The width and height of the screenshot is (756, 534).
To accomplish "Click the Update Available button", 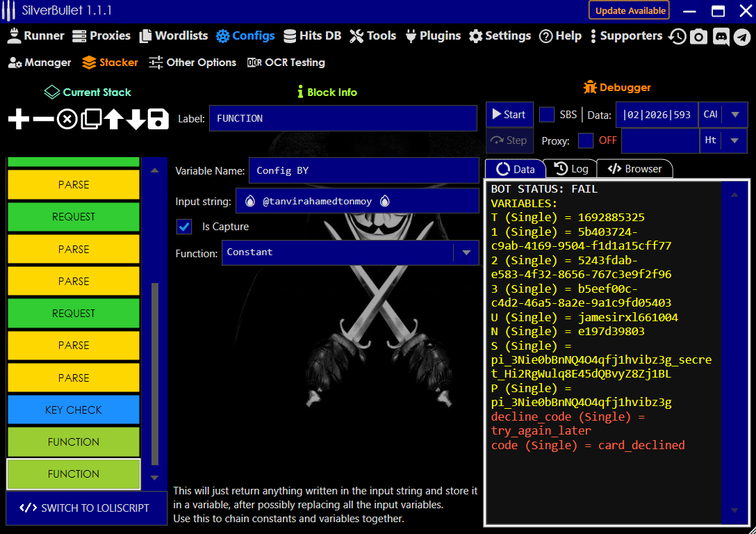I will pos(630,10).
